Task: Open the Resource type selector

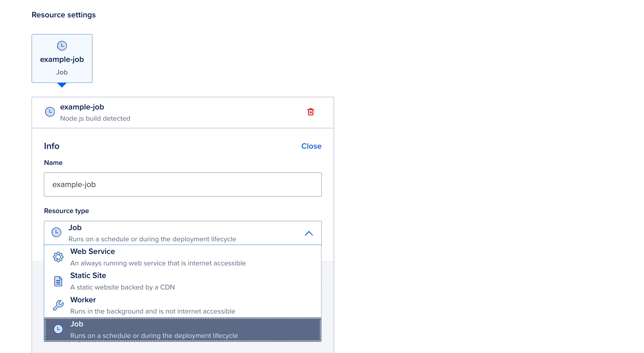Action: (x=183, y=233)
